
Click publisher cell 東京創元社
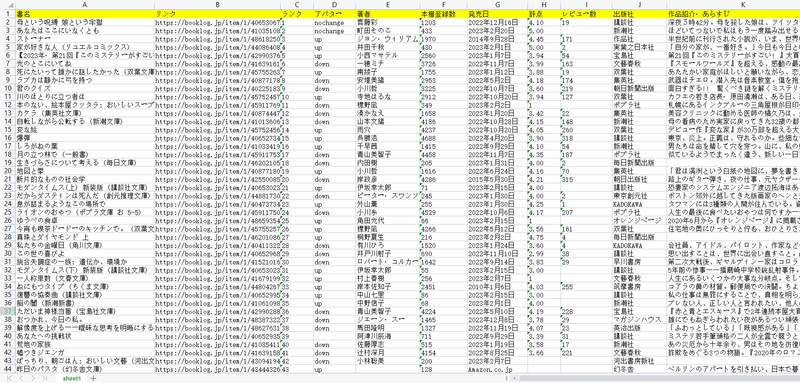coord(639,195)
